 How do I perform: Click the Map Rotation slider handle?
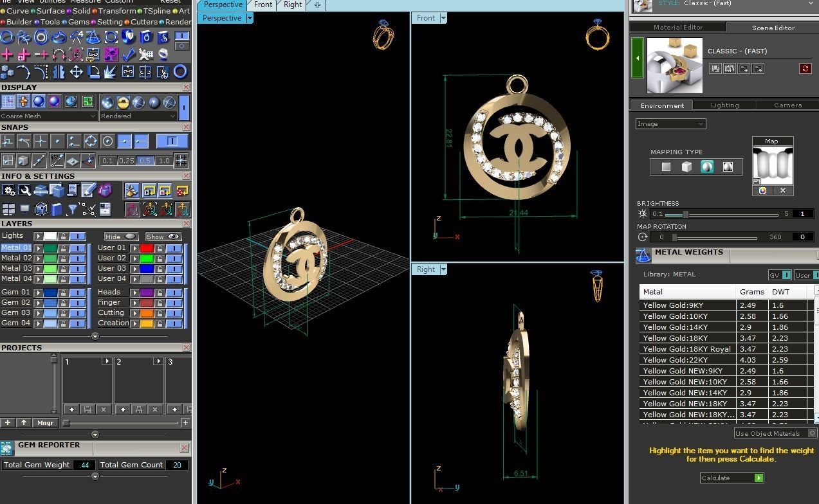[674, 237]
